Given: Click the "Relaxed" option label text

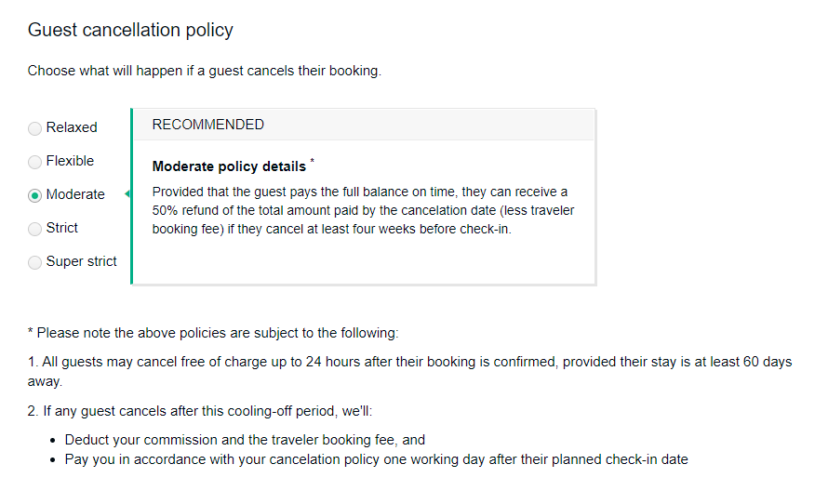Looking at the screenshot, I should [72, 127].
